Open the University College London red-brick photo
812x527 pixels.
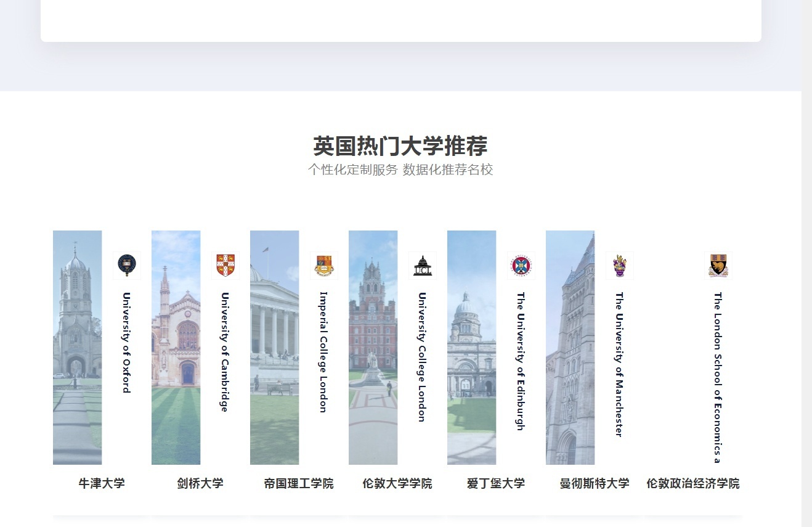point(373,348)
